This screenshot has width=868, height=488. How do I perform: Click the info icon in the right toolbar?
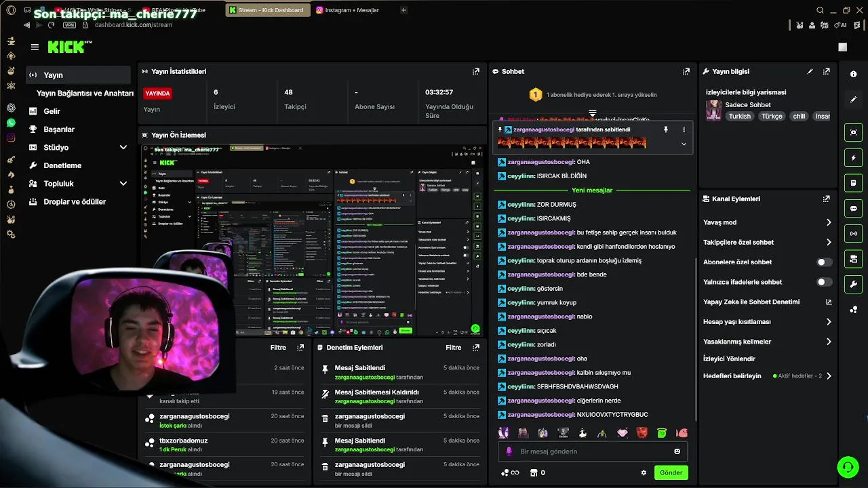[853, 75]
